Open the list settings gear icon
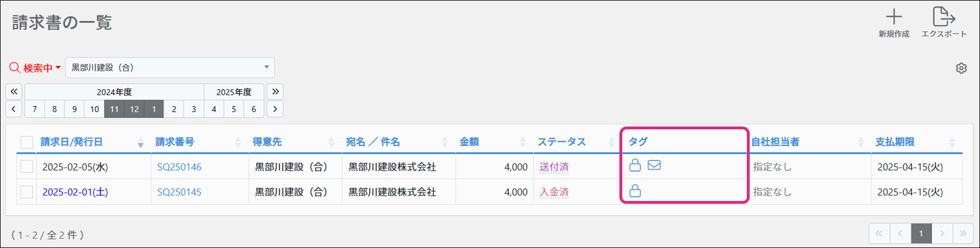980x248 pixels. coord(961,68)
